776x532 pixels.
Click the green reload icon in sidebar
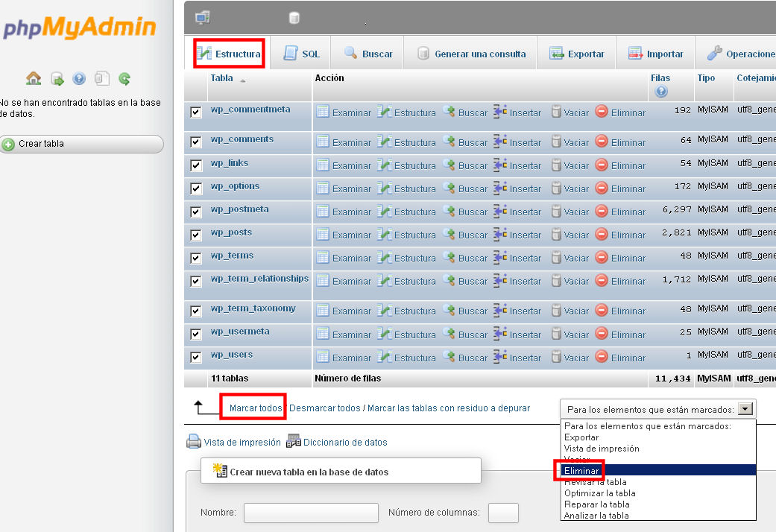point(124,78)
